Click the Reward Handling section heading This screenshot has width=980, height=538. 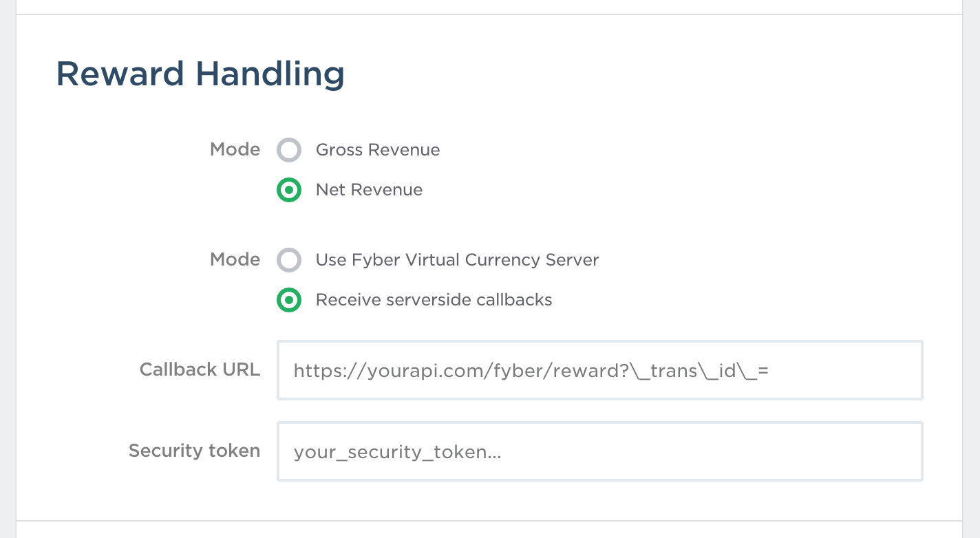pyautogui.click(x=200, y=74)
